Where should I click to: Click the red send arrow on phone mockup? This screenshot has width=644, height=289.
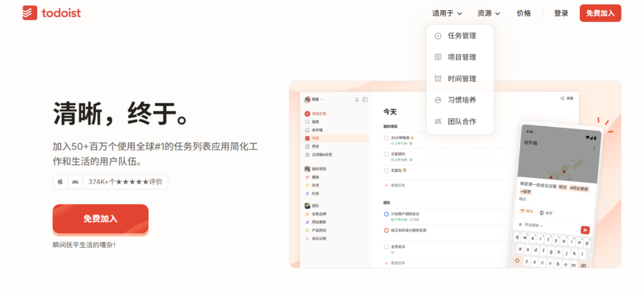pos(585,230)
